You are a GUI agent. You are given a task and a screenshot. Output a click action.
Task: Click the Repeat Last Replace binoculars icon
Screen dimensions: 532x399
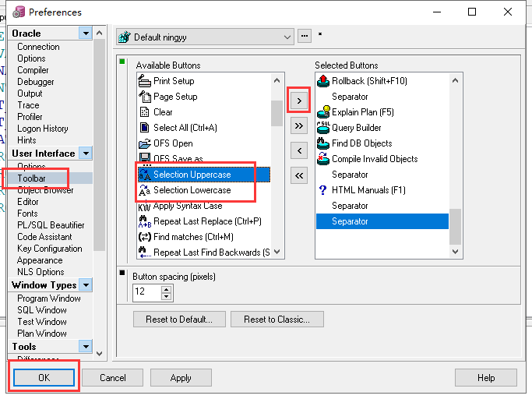click(x=145, y=221)
